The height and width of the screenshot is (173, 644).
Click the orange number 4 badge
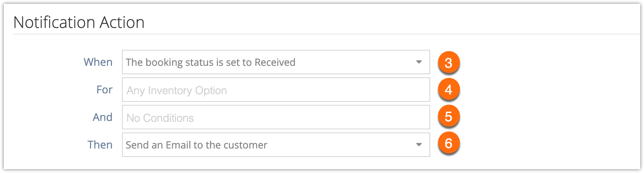449,90
